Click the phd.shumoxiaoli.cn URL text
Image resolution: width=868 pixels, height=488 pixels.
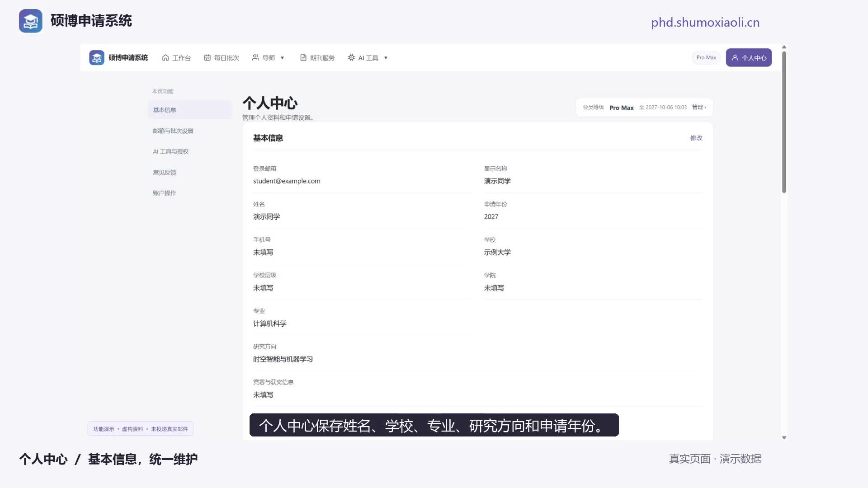tap(705, 23)
